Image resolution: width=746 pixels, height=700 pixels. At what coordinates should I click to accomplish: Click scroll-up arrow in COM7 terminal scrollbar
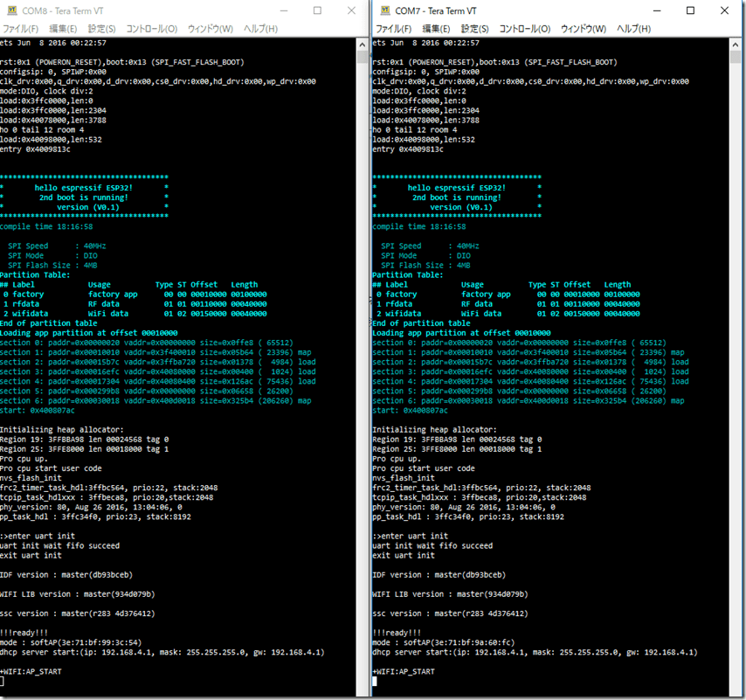pos(736,45)
